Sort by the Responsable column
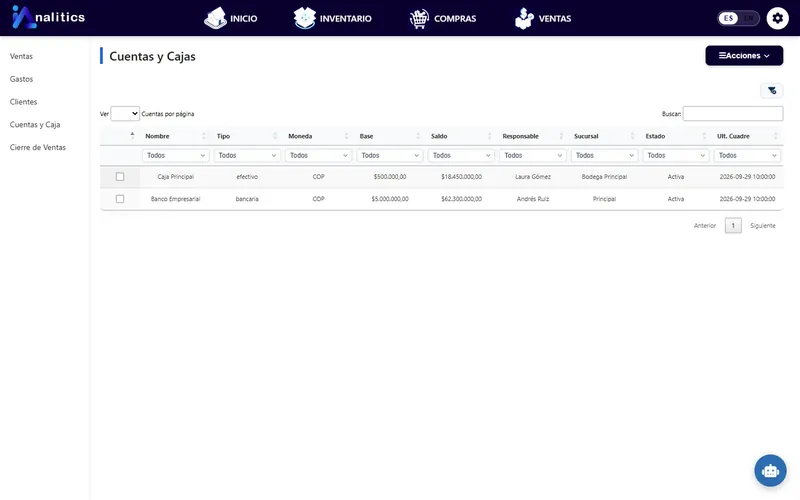800x500 pixels. [532, 136]
